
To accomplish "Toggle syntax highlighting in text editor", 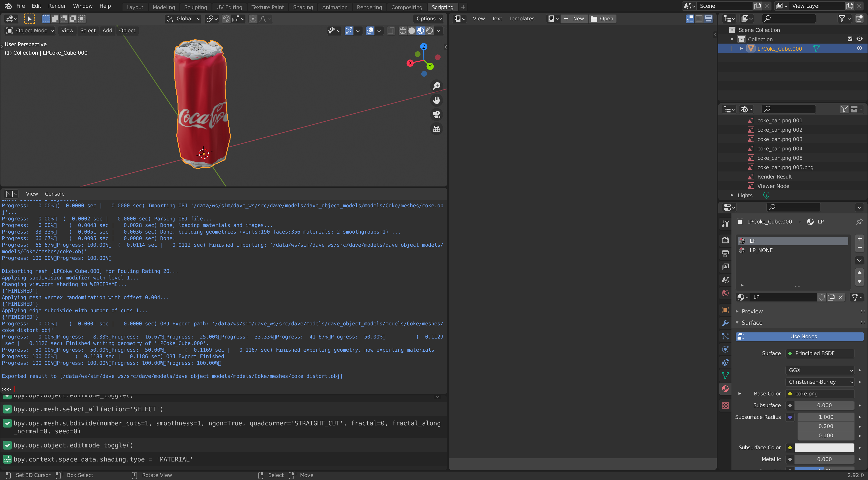I will tap(709, 19).
